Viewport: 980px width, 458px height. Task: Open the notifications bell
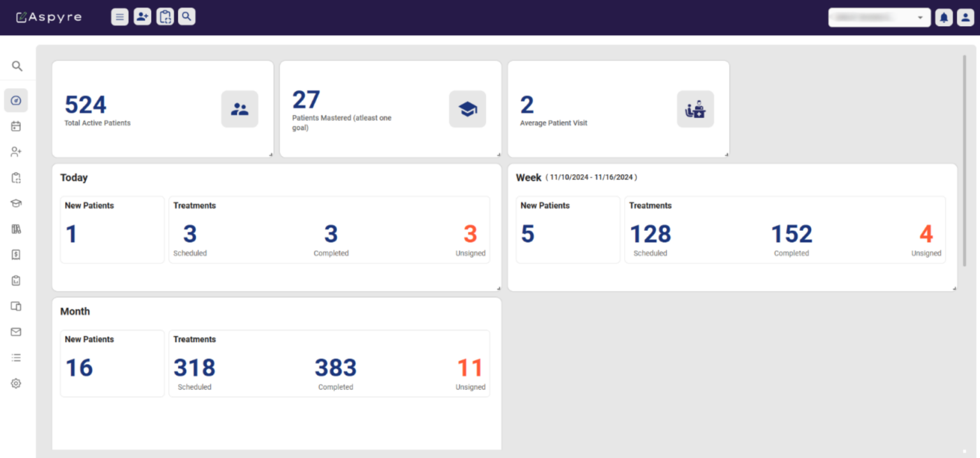pyautogui.click(x=944, y=18)
